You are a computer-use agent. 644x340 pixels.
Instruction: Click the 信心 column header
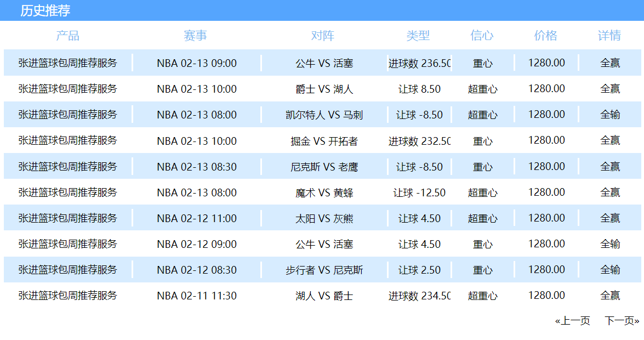pos(482,36)
